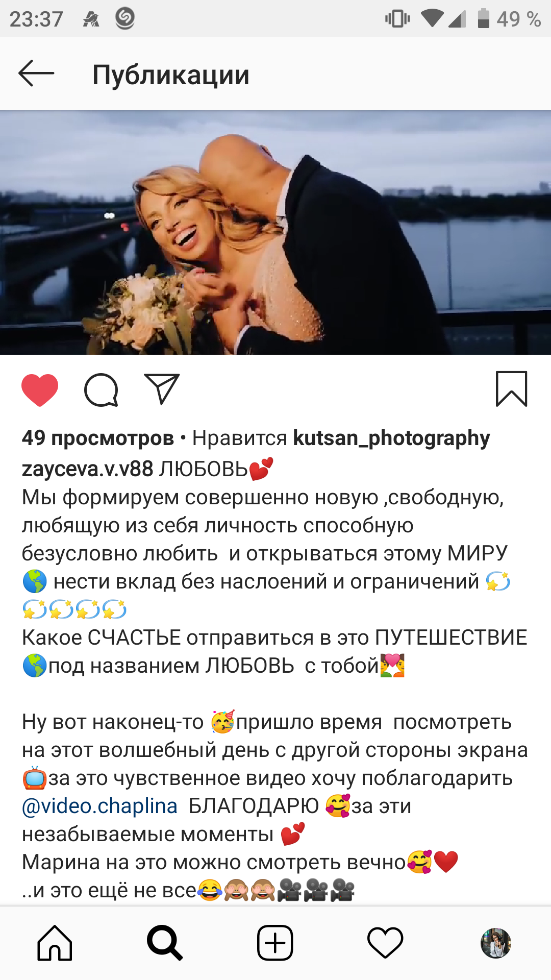The image size is (551, 980).
Task: Unlike the post with red heart
Action: 40,390
